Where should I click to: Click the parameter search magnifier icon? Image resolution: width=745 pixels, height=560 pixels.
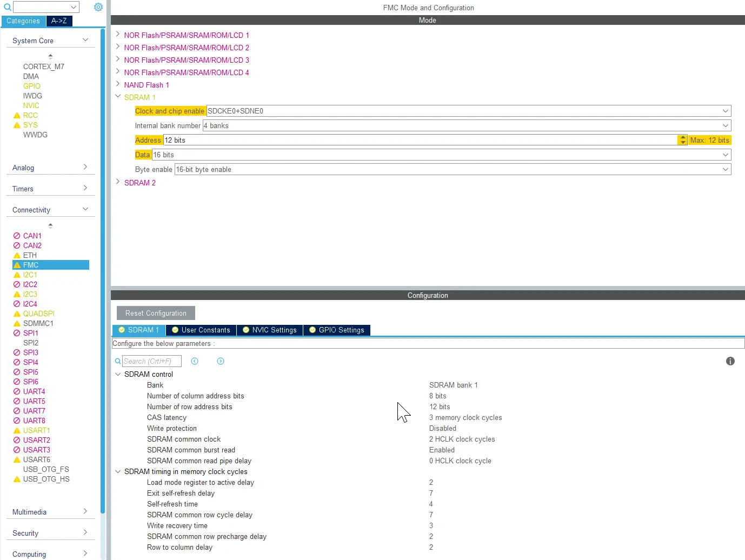(x=118, y=361)
